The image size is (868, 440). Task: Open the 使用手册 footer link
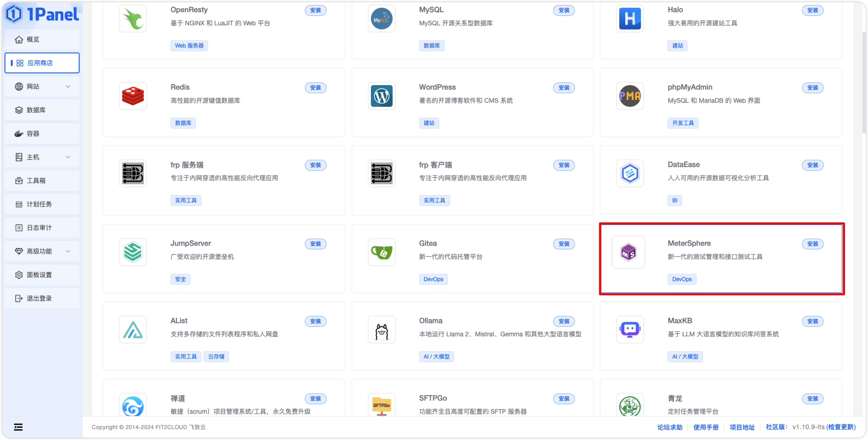click(x=706, y=427)
